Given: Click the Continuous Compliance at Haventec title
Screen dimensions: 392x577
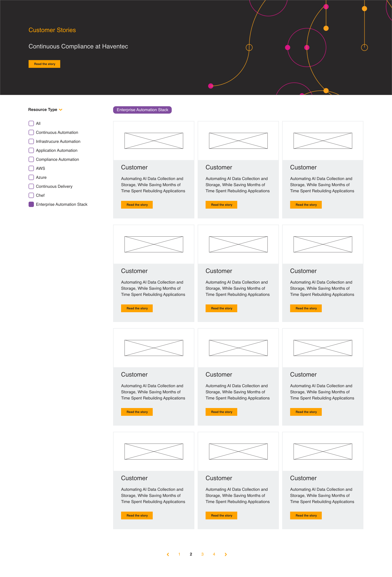Looking at the screenshot, I should coord(78,46).
